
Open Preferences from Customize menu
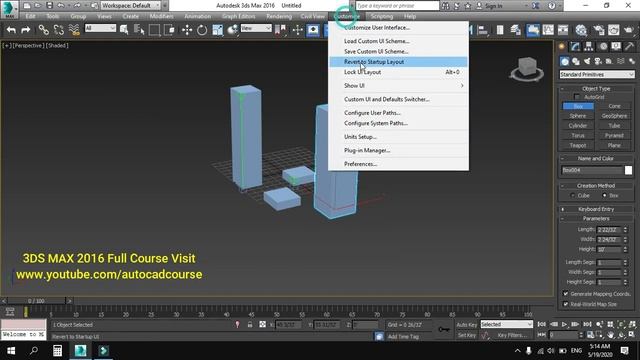coord(398,164)
